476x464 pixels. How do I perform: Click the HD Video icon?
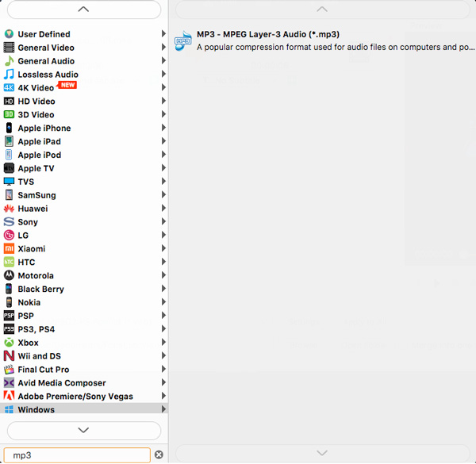(x=9, y=101)
